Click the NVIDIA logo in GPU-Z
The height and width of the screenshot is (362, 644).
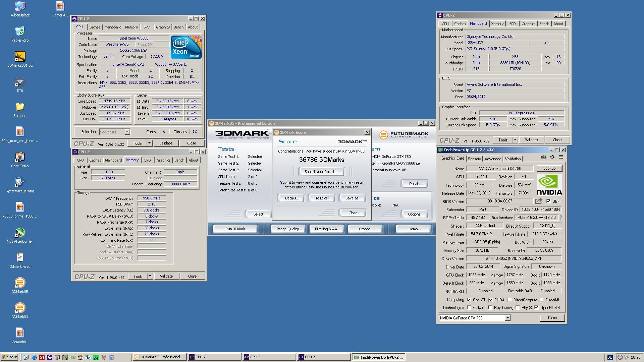(549, 185)
